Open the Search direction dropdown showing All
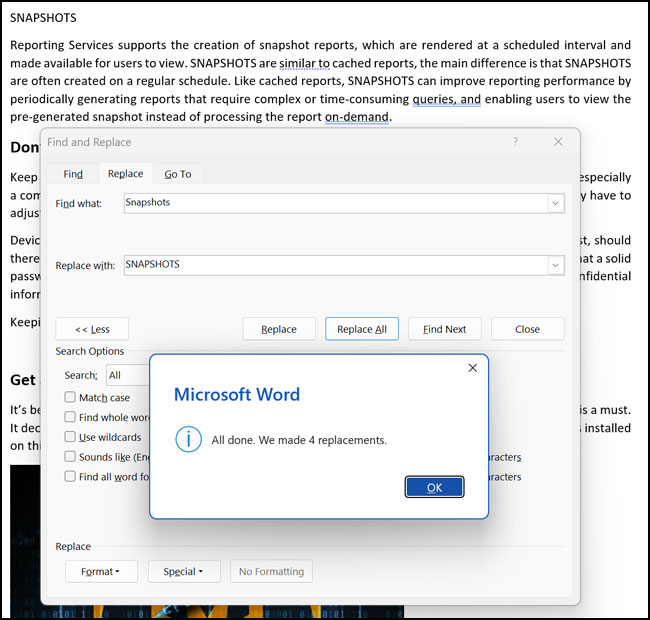The height and width of the screenshot is (620, 650). pos(128,375)
